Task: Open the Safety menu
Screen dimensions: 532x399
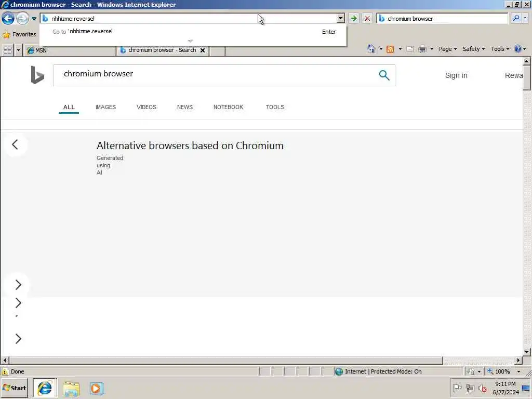Action: [x=474, y=49]
